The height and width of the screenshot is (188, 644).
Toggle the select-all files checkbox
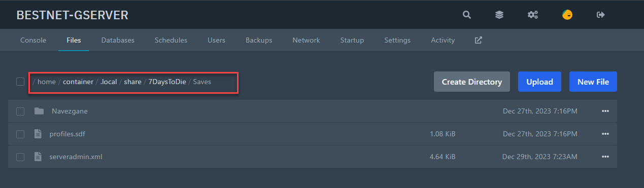click(20, 82)
